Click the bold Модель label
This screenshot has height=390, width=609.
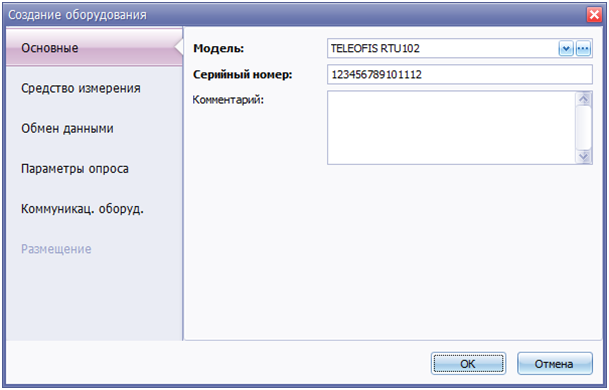pyautogui.click(x=219, y=49)
